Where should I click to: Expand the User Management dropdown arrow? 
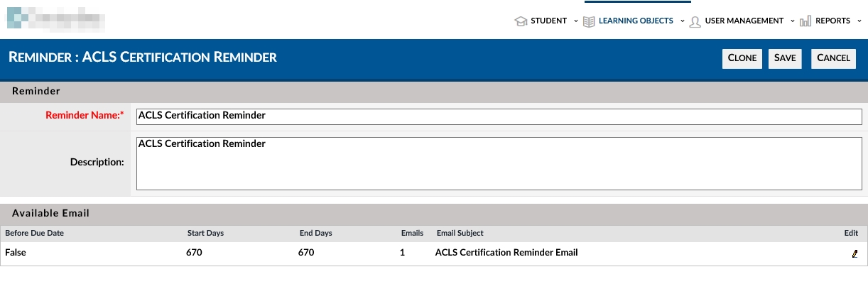pyautogui.click(x=793, y=21)
